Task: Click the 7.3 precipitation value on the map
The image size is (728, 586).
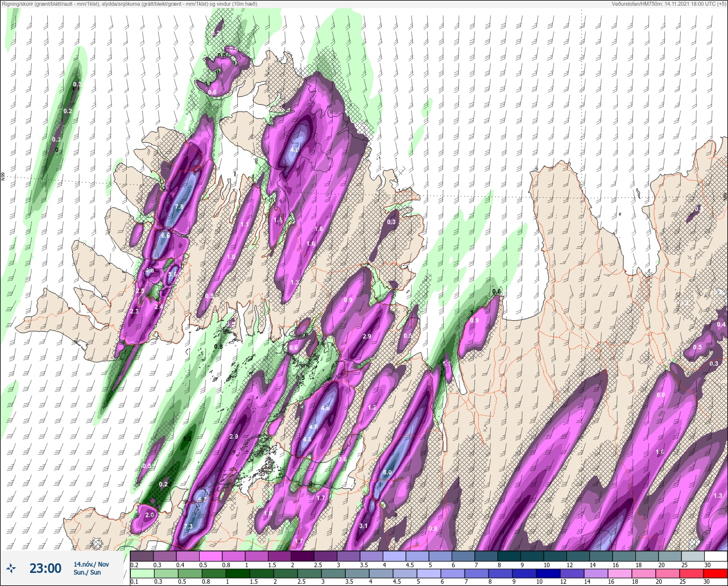Action: coord(188,526)
